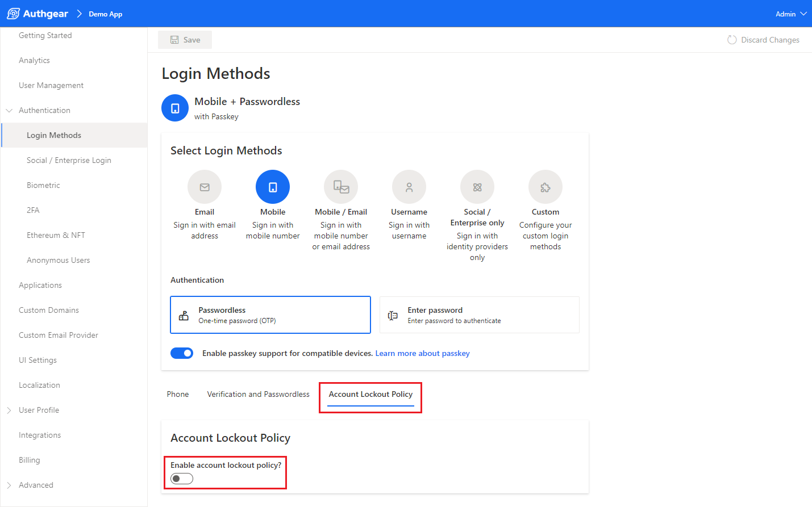Click the Discard Changes icon
Screen dimensions: 812x507
click(x=732, y=40)
